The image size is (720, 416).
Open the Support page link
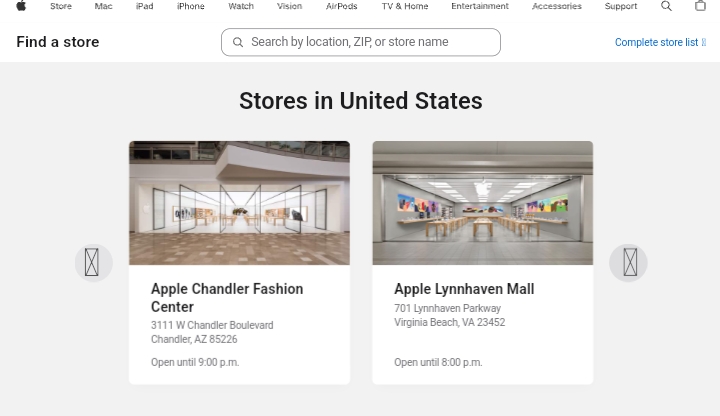[x=621, y=6]
